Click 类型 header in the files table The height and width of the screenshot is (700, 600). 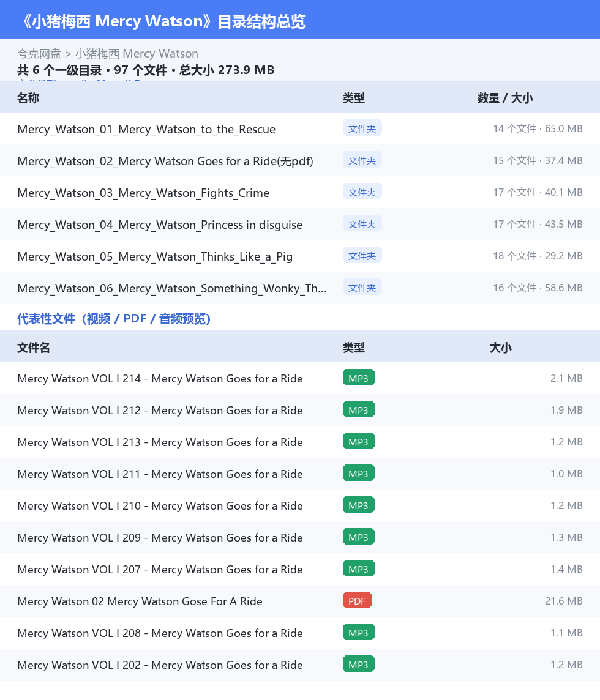tap(354, 348)
